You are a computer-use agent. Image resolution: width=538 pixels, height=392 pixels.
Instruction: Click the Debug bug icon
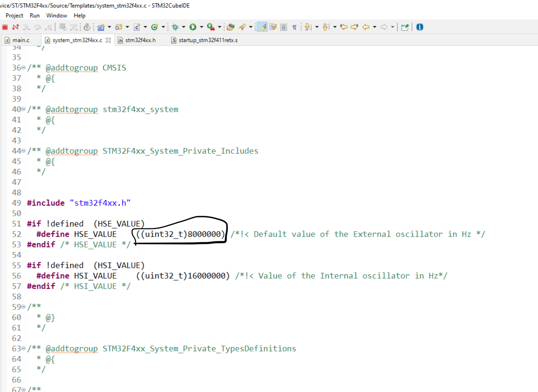click(x=175, y=27)
